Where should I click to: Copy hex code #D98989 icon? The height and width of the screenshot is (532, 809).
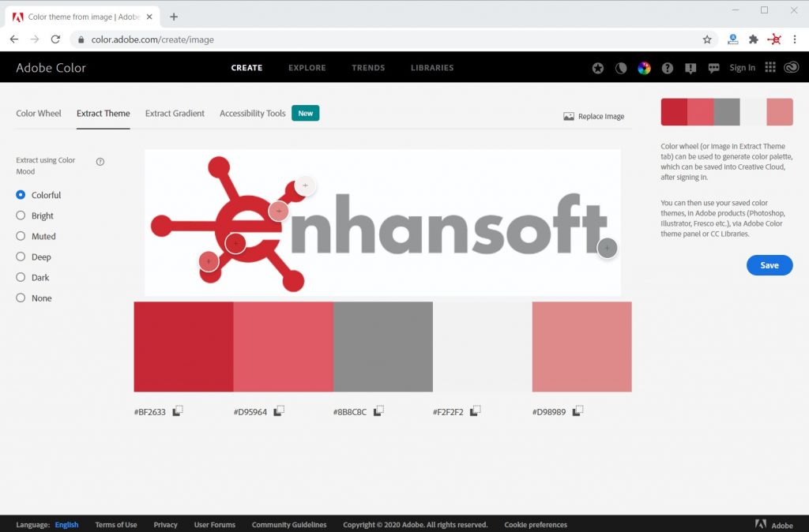[578, 411]
